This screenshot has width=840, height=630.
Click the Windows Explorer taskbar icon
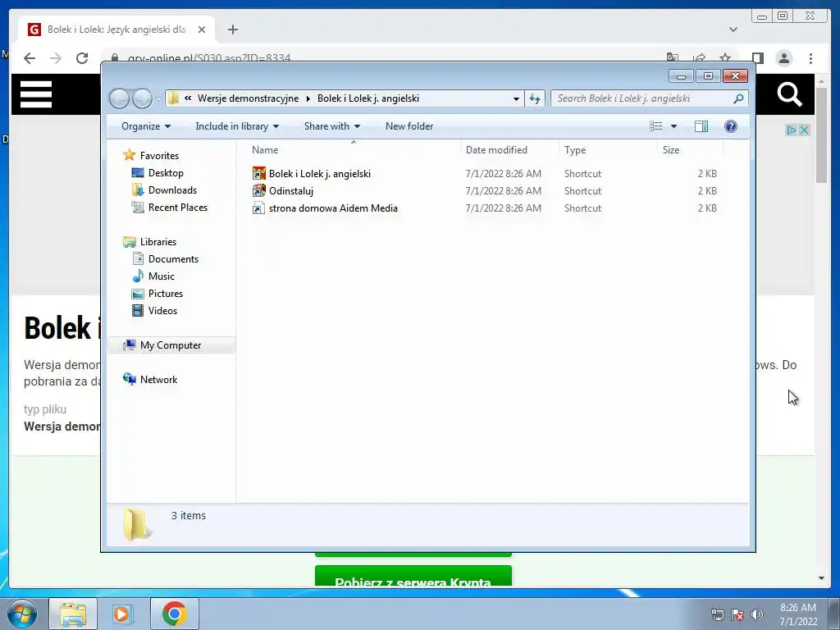[x=73, y=614]
